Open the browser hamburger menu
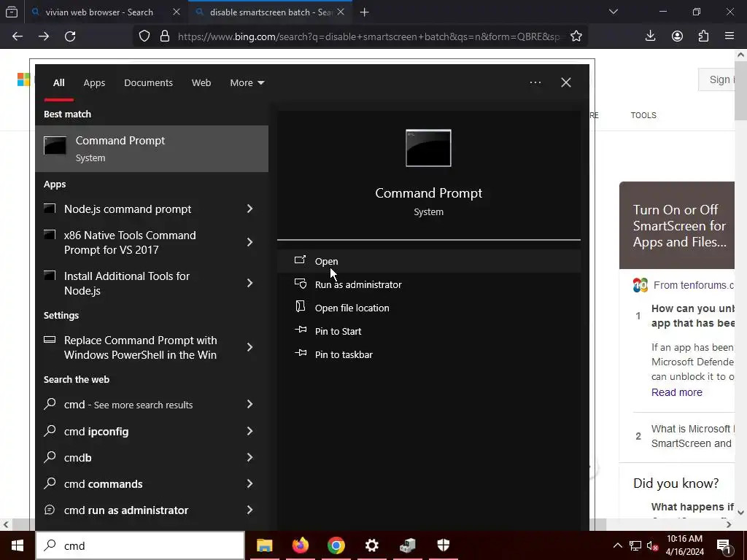 [729, 36]
